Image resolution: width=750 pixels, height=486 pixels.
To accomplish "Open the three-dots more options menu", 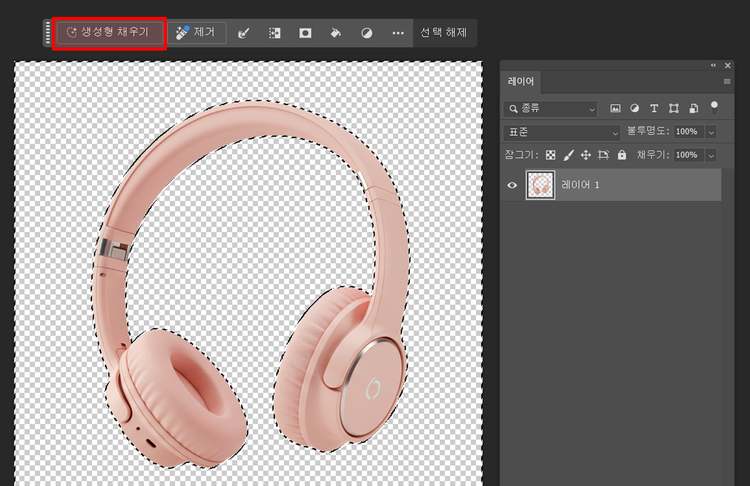I will [x=398, y=33].
